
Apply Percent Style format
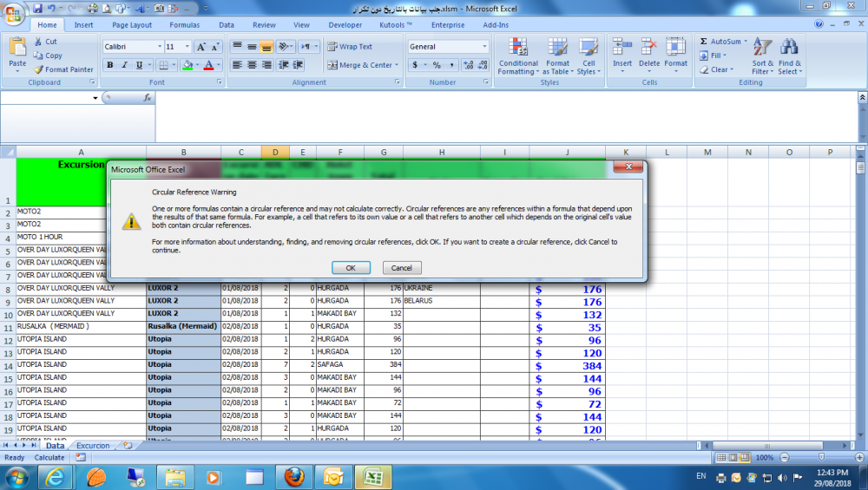pos(437,65)
